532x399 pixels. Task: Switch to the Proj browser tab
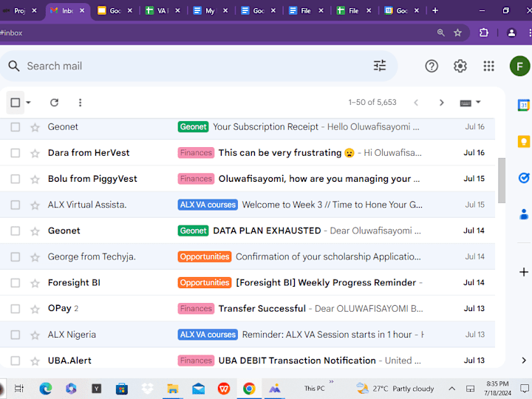click(x=20, y=11)
